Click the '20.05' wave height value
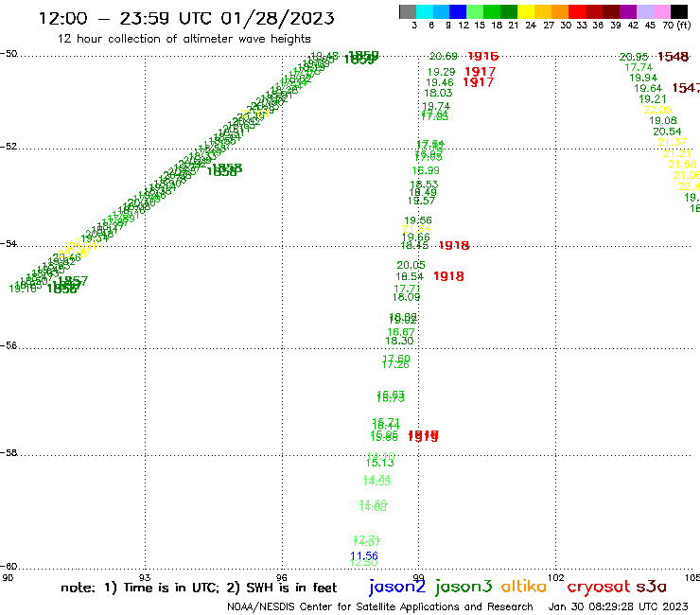 411,265
